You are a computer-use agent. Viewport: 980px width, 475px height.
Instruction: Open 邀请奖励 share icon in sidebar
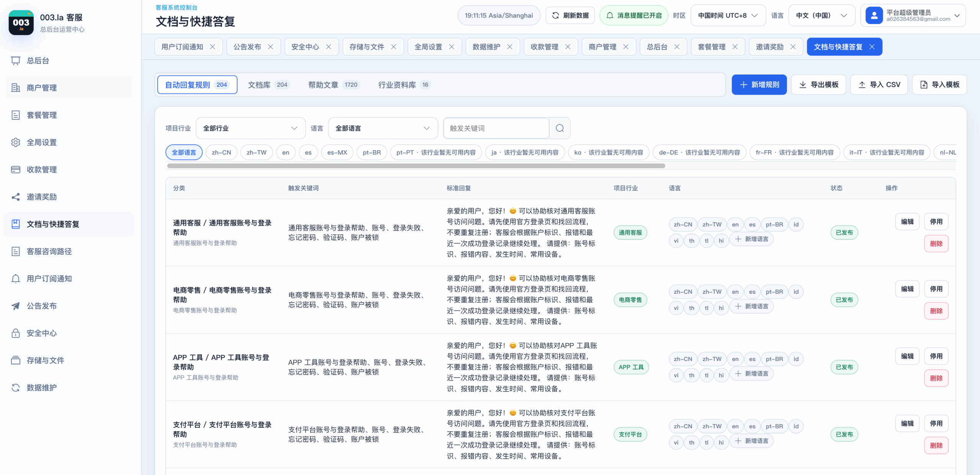click(16, 197)
